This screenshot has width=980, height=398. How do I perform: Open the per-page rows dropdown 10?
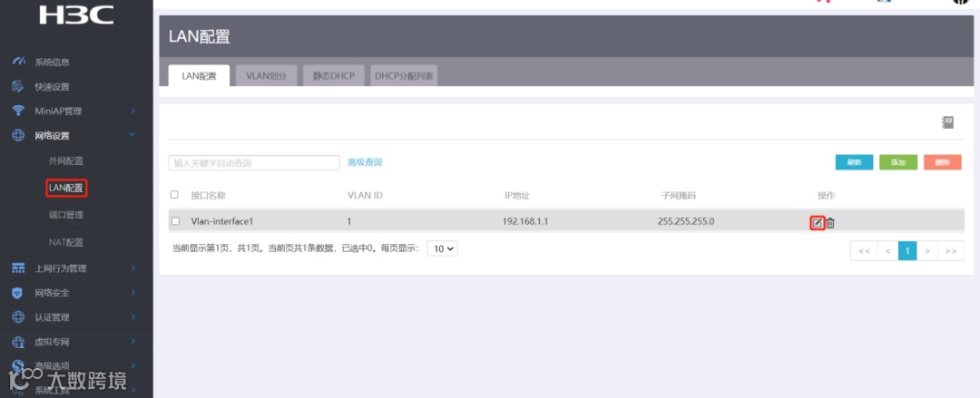[443, 248]
